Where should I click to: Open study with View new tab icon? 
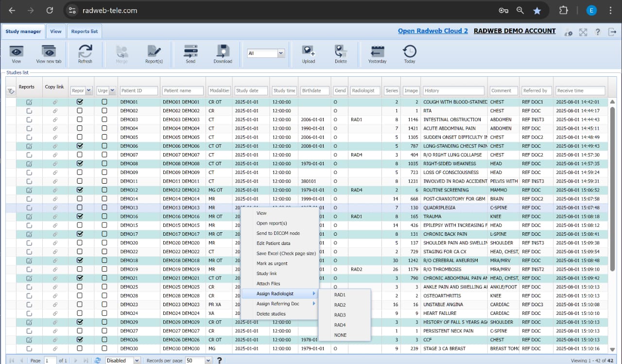click(49, 51)
